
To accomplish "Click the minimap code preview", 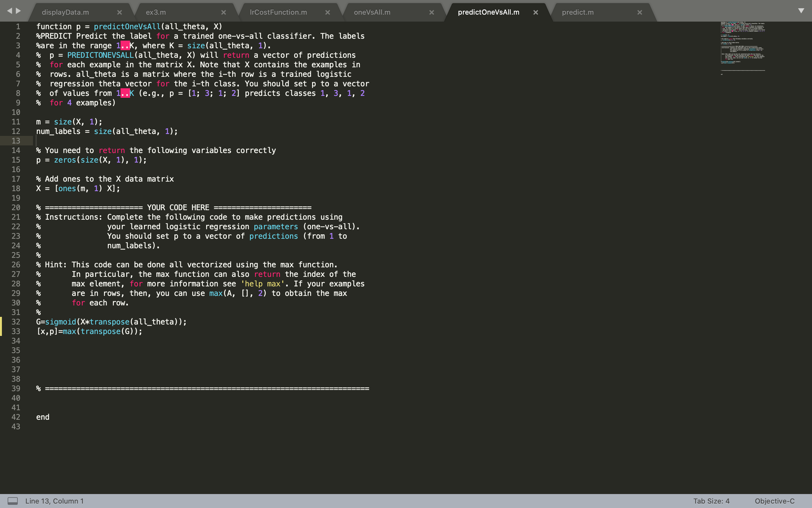I will (x=743, y=48).
